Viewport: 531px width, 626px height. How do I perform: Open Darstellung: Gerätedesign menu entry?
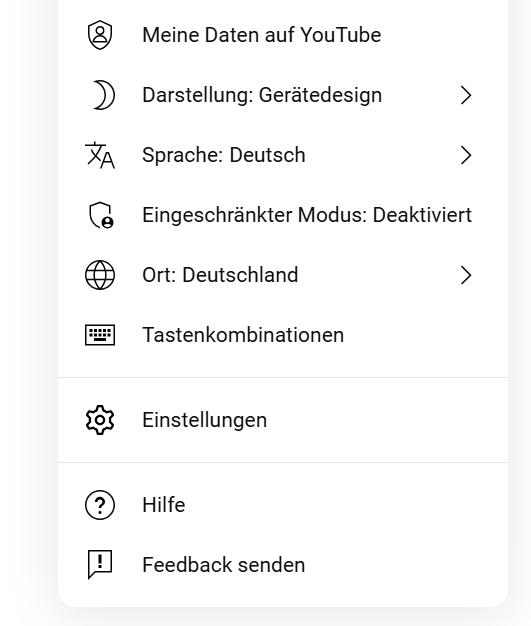(x=283, y=95)
